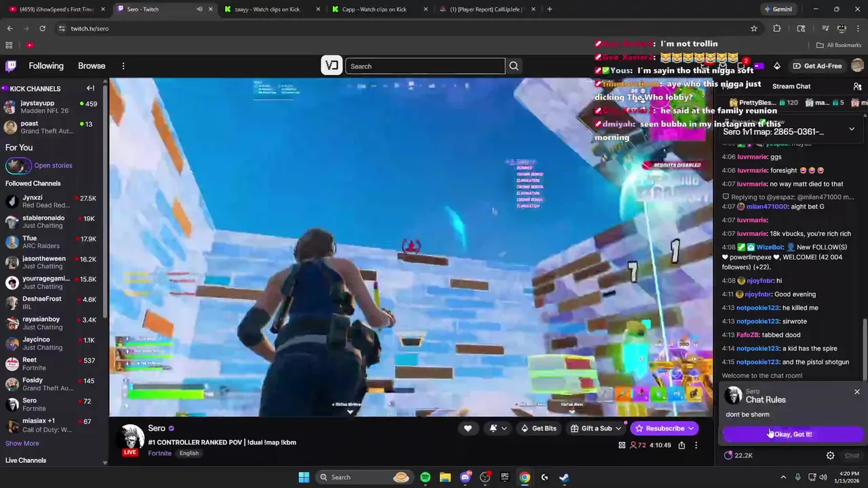Toggle the microphone icon in system tray
Image resolution: width=868 pixels, height=488 pixels.
tap(797, 477)
